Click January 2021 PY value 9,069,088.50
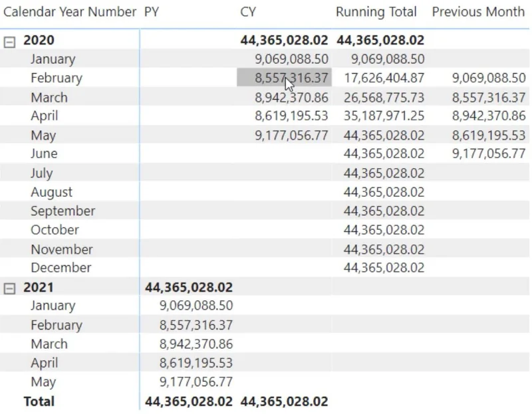 [x=196, y=306]
